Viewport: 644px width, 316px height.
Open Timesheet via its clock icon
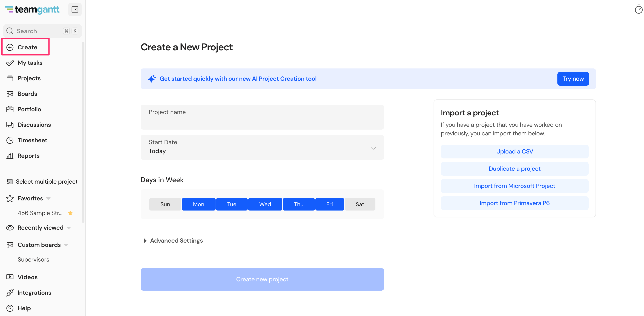10,140
